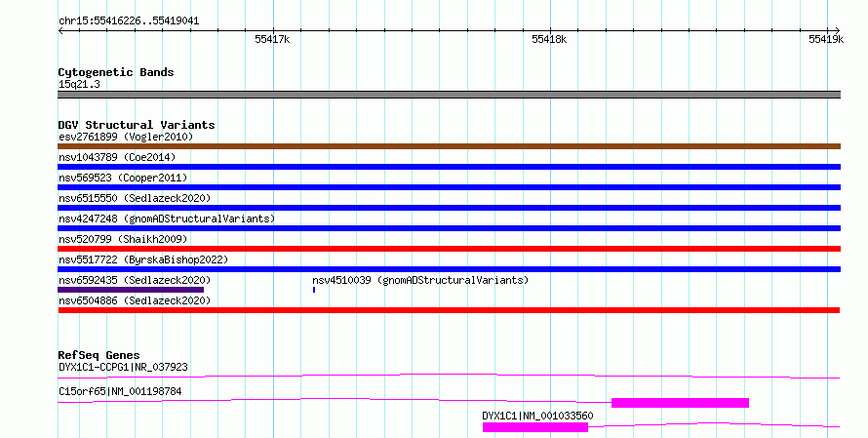This screenshot has width=868, height=438.
Task: Open nsv5517722 (ByrskaBishop2022) variant label
Action: pyautogui.click(x=143, y=259)
